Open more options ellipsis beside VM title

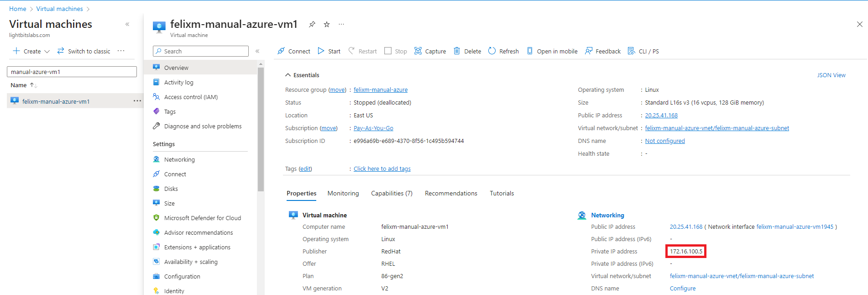click(341, 24)
